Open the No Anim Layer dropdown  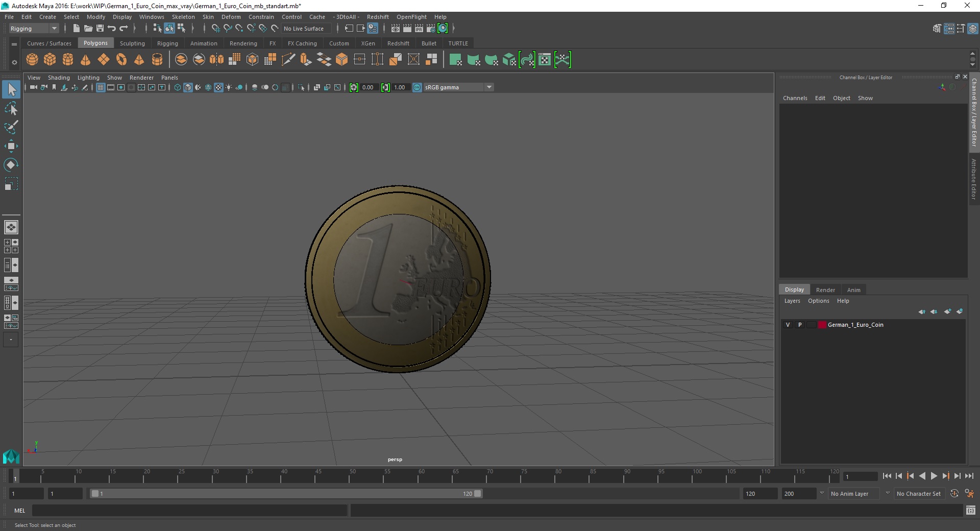[x=853, y=494]
